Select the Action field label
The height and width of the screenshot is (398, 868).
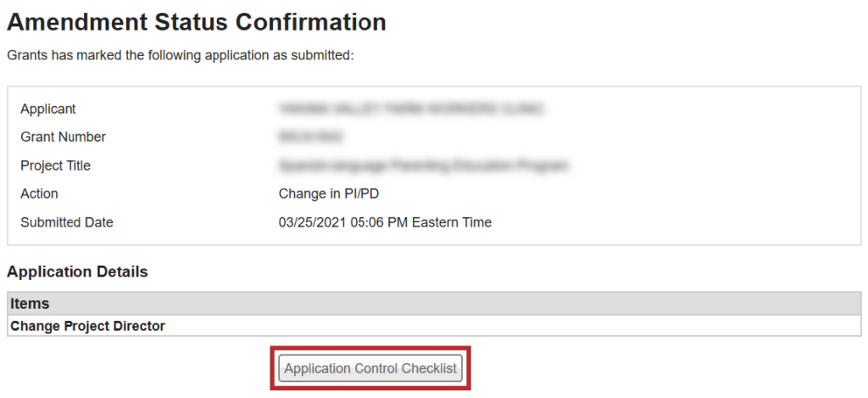point(39,193)
